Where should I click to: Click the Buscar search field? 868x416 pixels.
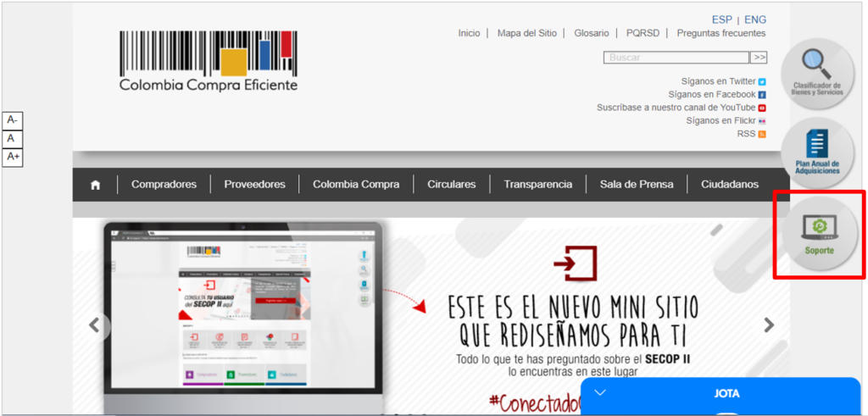point(676,58)
